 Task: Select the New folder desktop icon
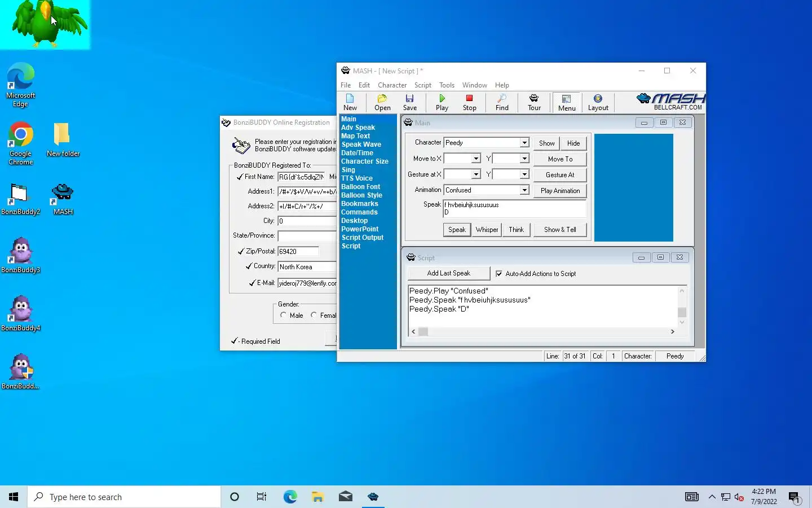(63, 140)
